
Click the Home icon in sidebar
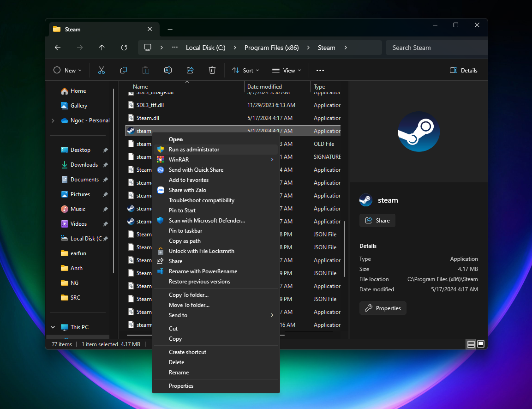click(65, 91)
